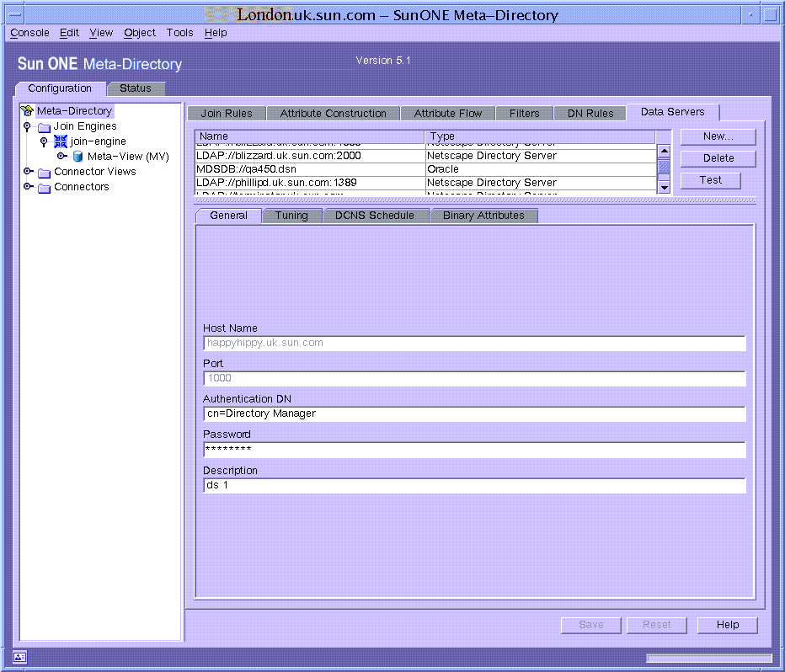Click the Connector Views folder icon
The image size is (785, 672).
pos(45,172)
